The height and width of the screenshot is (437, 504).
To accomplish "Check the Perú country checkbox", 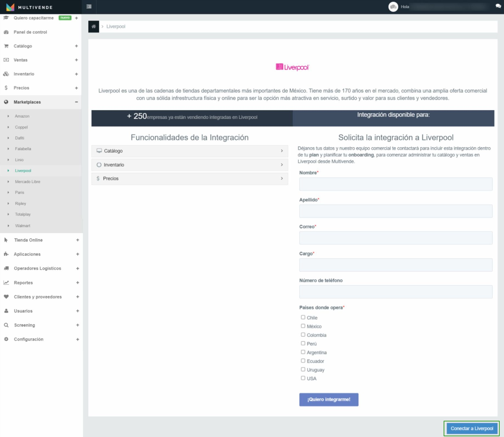I will tap(303, 343).
